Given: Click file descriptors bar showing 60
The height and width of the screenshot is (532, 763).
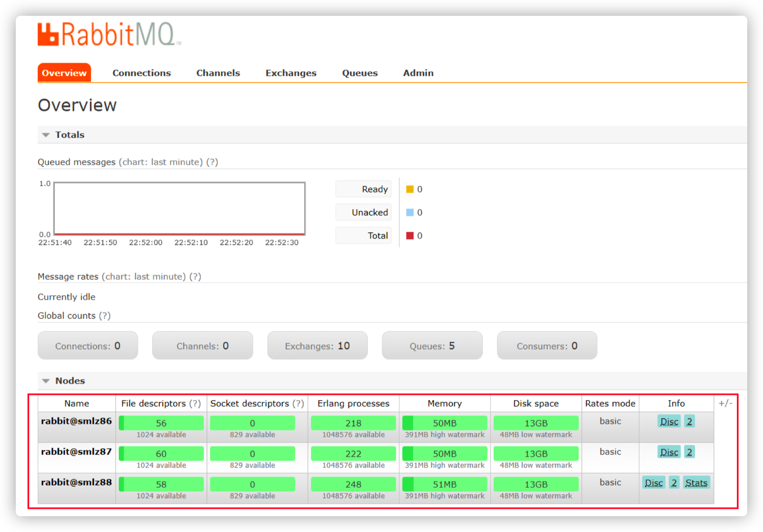Looking at the screenshot, I should tap(161, 454).
